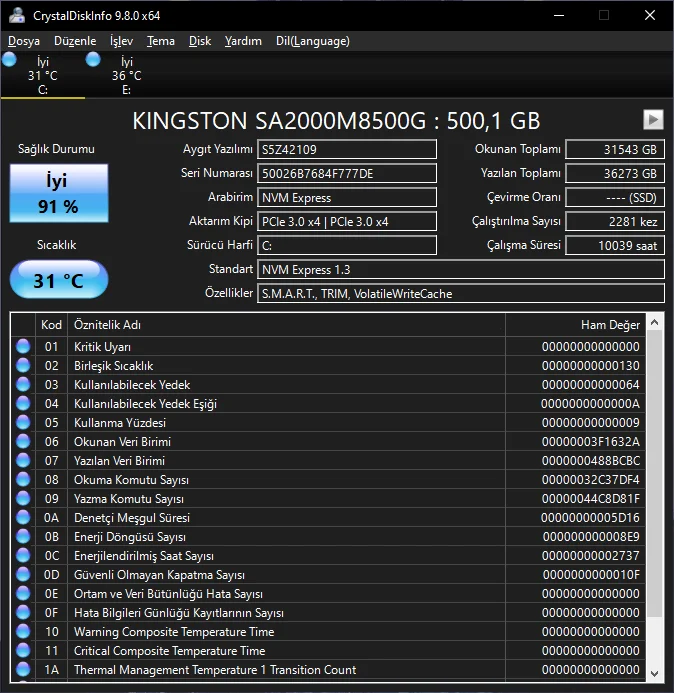Select the C: drive tab

pos(43,75)
